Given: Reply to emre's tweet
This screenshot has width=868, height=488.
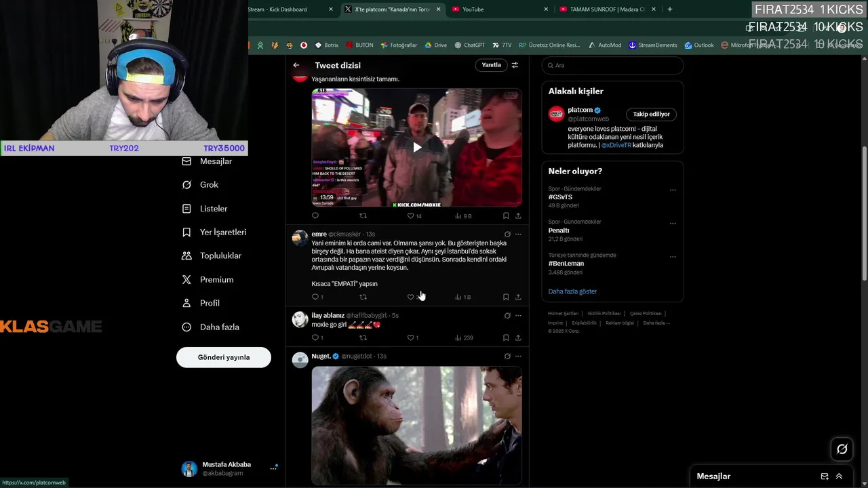Looking at the screenshot, I should pos(317,297).
